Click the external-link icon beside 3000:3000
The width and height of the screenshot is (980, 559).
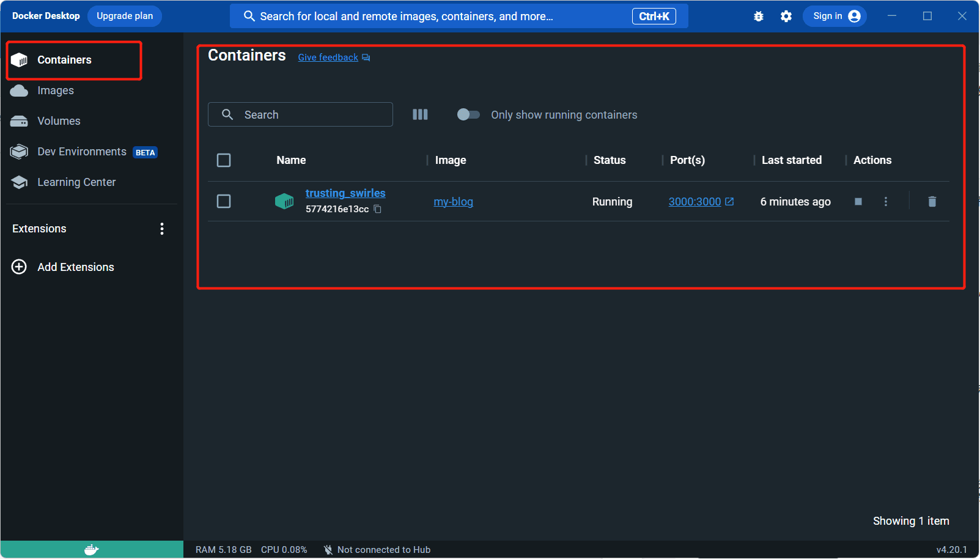pos(729,201)
